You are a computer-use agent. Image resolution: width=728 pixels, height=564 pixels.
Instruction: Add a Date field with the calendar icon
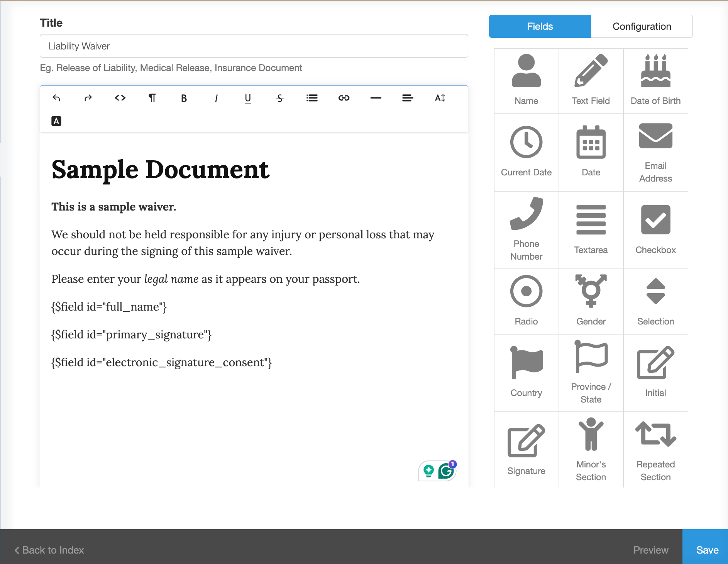coord(591,152)
